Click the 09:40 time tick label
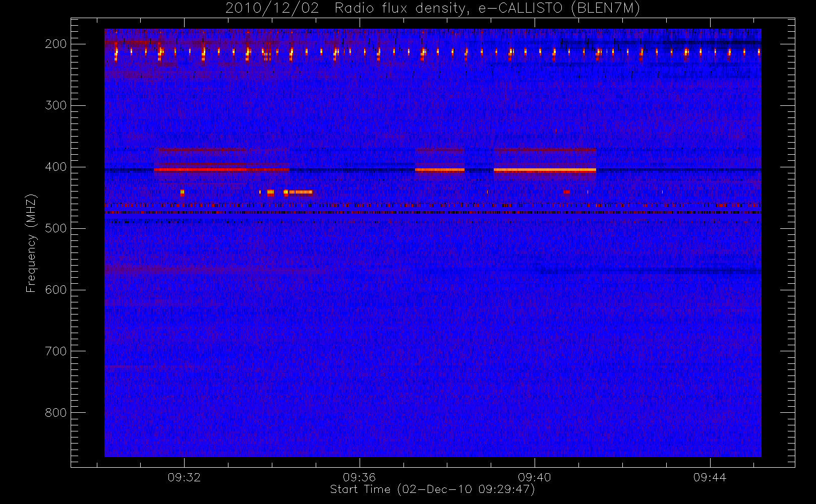 pos(535,477)
